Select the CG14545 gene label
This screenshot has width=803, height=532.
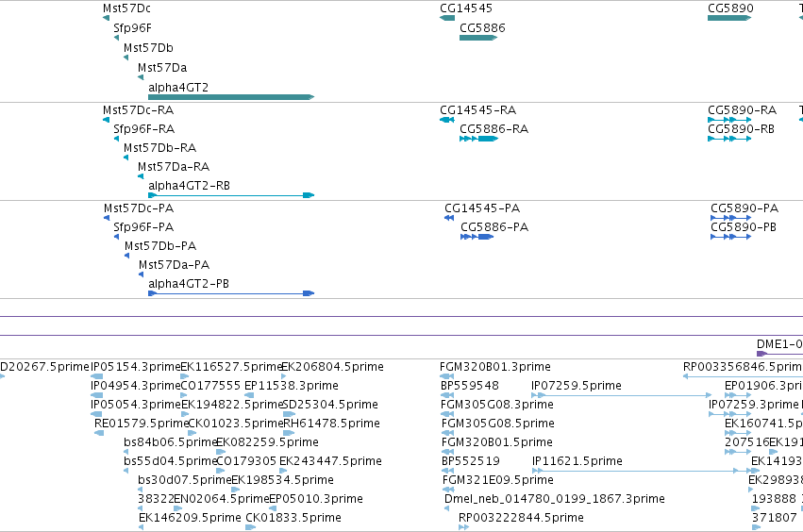tap(466, 8)
